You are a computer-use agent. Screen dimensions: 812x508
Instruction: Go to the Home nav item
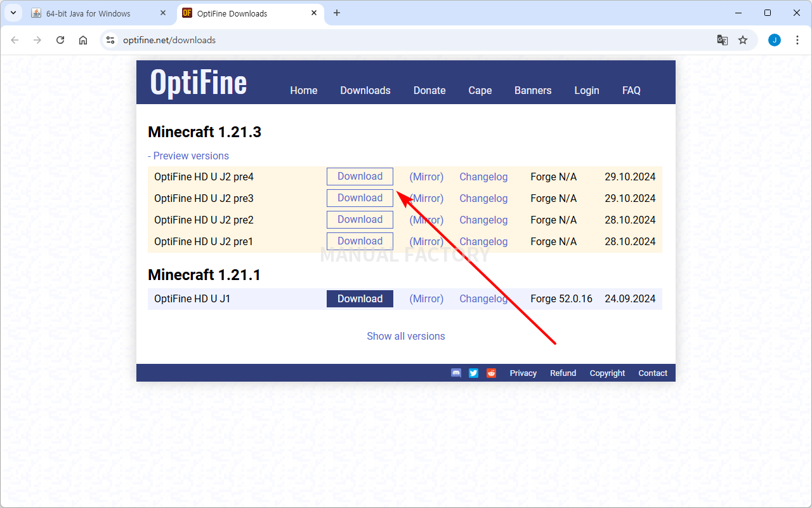point(304,90)
